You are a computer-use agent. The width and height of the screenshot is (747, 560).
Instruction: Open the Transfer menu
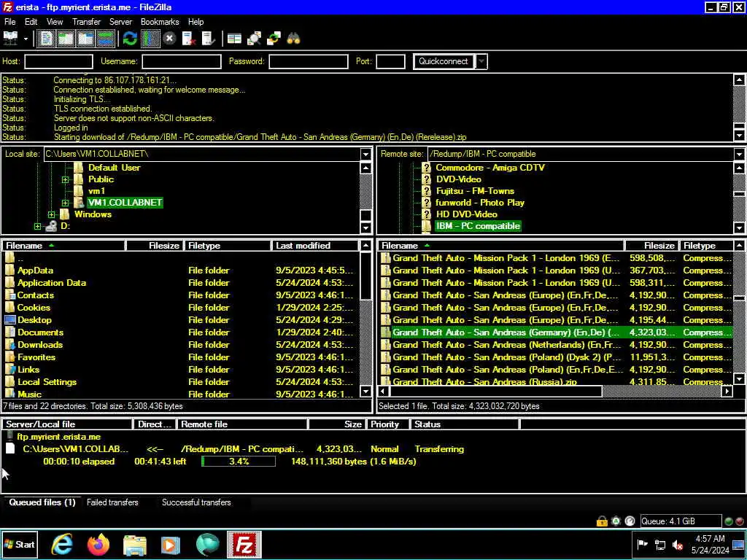(x=86, y=22)
